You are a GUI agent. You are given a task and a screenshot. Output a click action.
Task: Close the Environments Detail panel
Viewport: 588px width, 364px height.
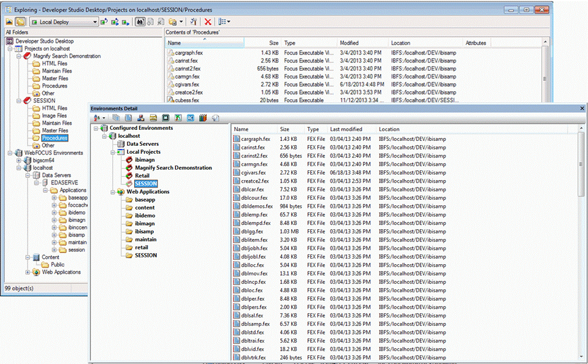point(582,108)
